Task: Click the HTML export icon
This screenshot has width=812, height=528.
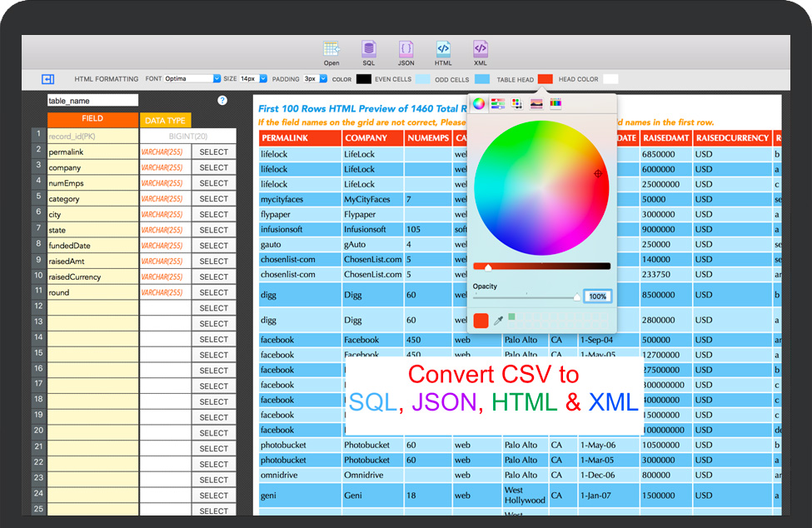Action: coord(443,49)
